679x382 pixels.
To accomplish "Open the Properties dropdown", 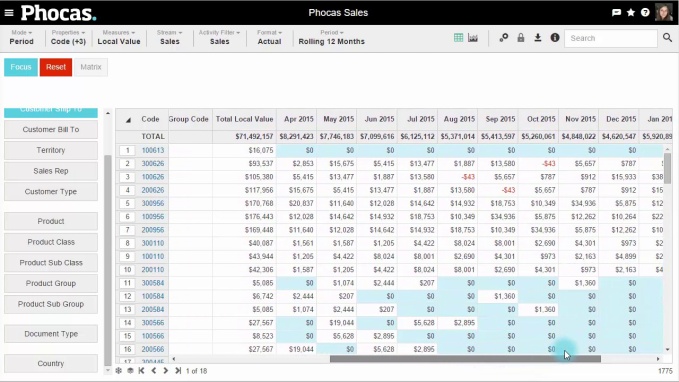I will click(x=68, y=37).
